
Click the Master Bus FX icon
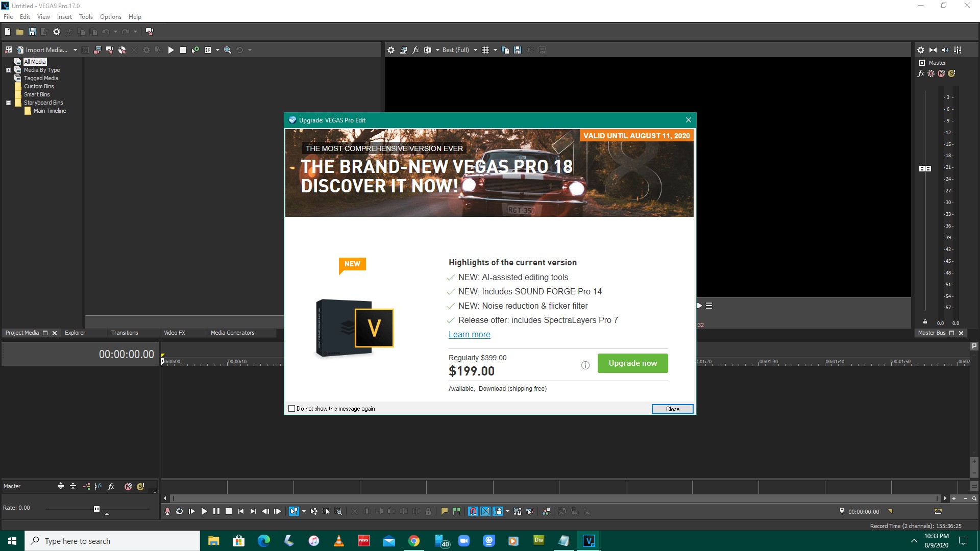pyautogui.click(x=922, y=73)
